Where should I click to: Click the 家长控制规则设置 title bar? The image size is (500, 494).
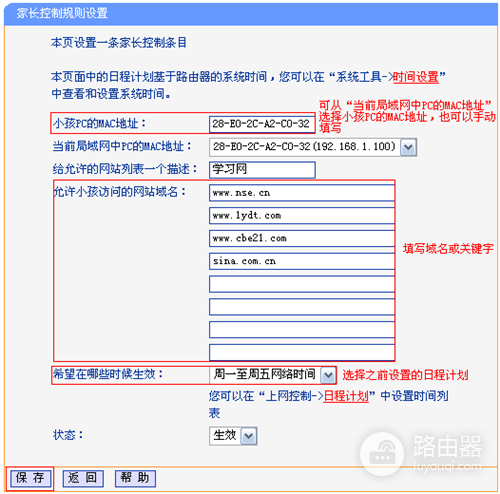click(x=251, y=14)
